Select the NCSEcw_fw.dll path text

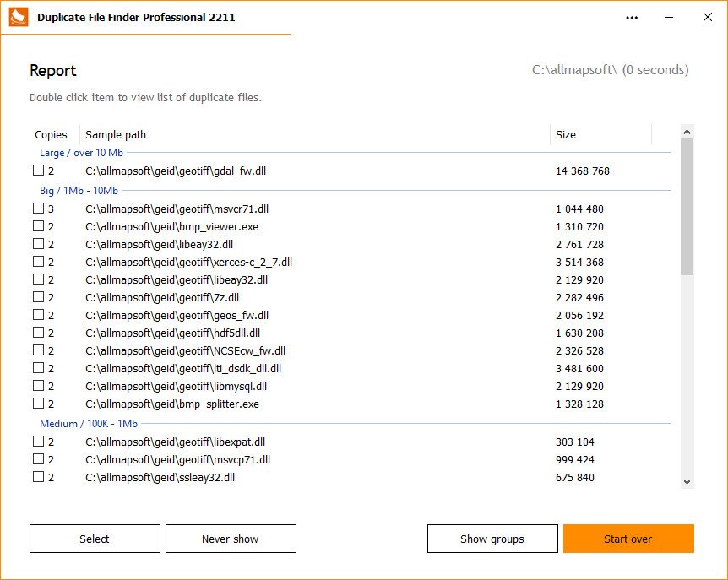pos(186,350)
